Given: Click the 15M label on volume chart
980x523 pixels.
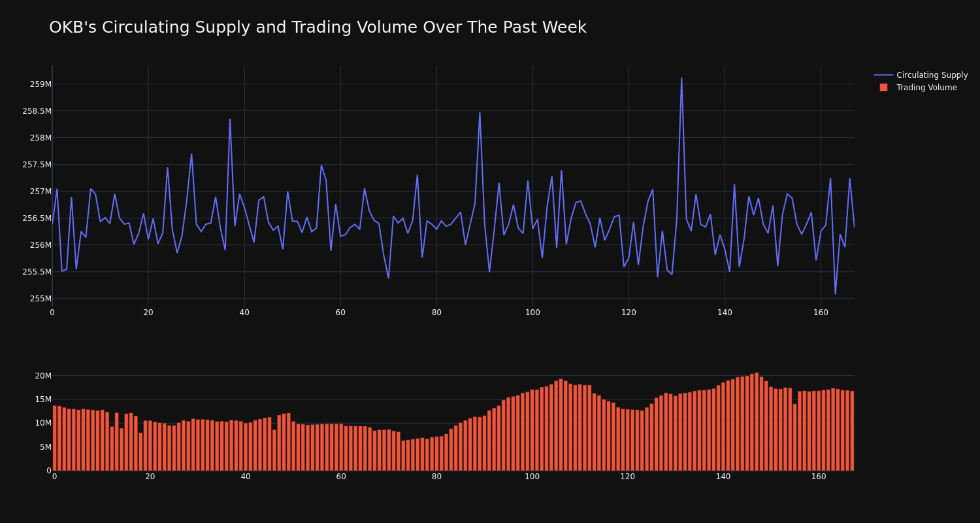Looking at the screenshot, I should click(x=43, y=399).
